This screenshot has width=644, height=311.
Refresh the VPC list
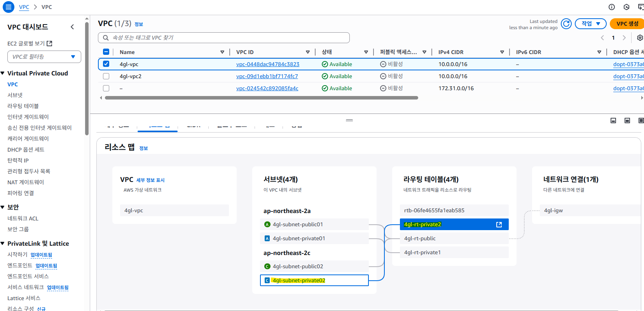tap(567, 24)
